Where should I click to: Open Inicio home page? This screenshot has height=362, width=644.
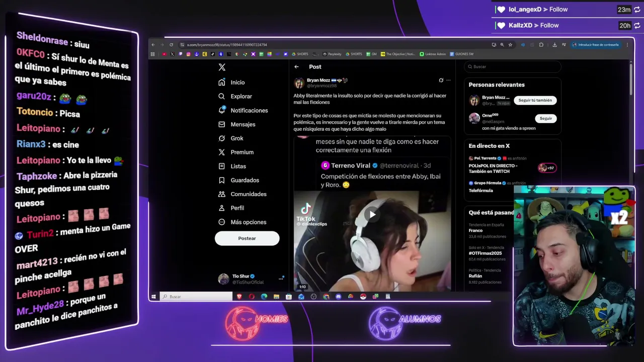[x=231, y=82]
